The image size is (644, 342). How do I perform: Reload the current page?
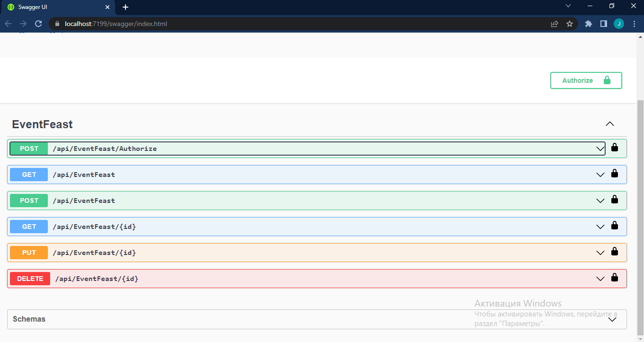pyautogui.click(x=39, y=24)
